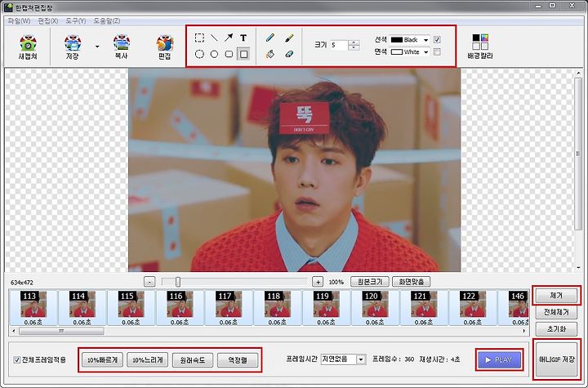588x388 pixels.
Task: Click the 제거 remove button
Action: (x=556, y=296)
